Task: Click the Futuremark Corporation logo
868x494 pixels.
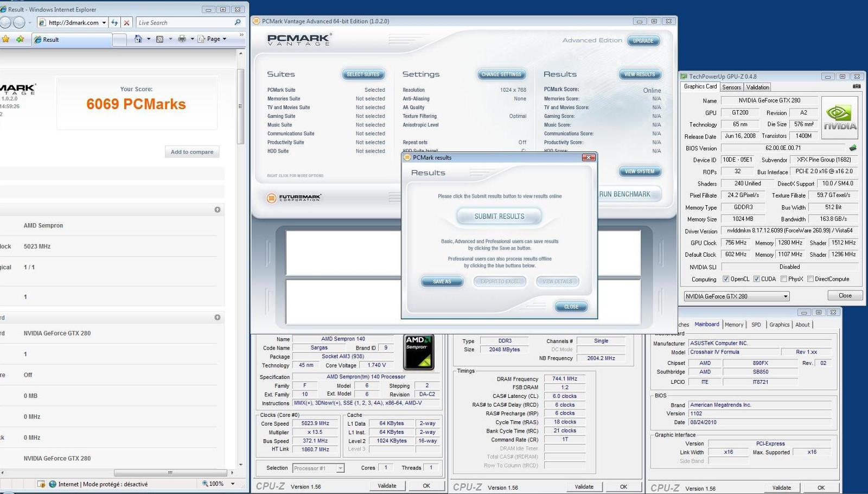Action: [294, 198]
